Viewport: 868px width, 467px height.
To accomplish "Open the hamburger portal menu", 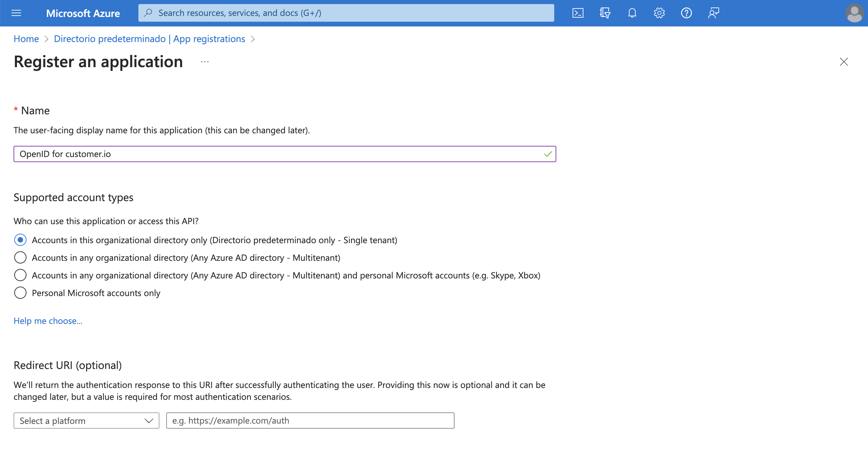I will 16,13.
